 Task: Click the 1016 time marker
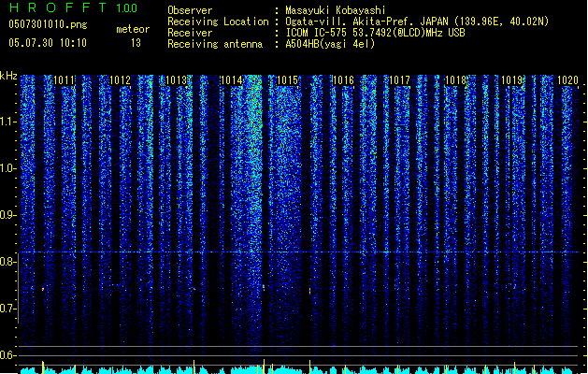[343, 80]
